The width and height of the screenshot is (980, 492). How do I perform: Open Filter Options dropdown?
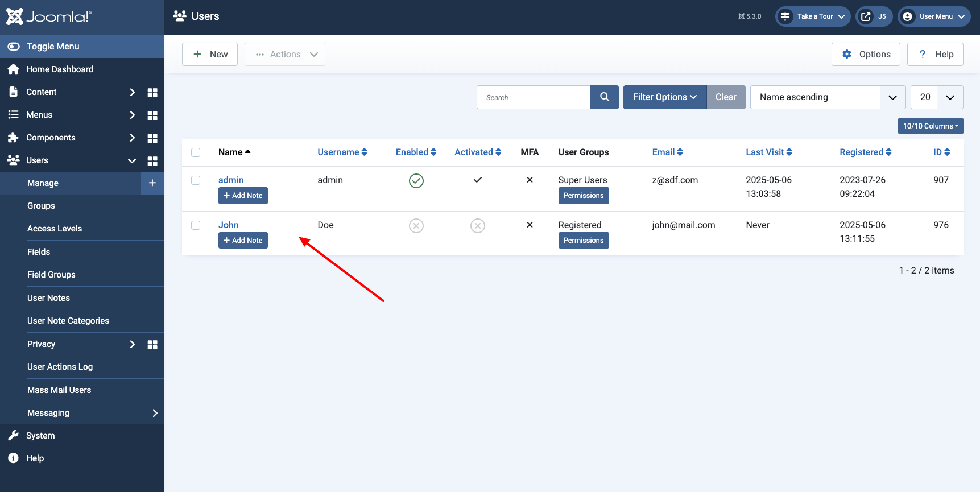click(665, 97)
